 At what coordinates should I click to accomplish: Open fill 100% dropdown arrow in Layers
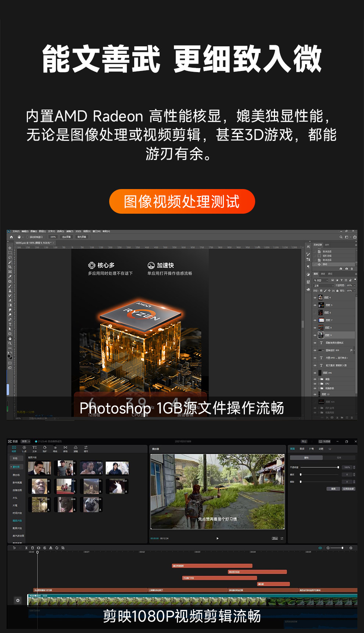pyautogui.click(x=354, y=291)
